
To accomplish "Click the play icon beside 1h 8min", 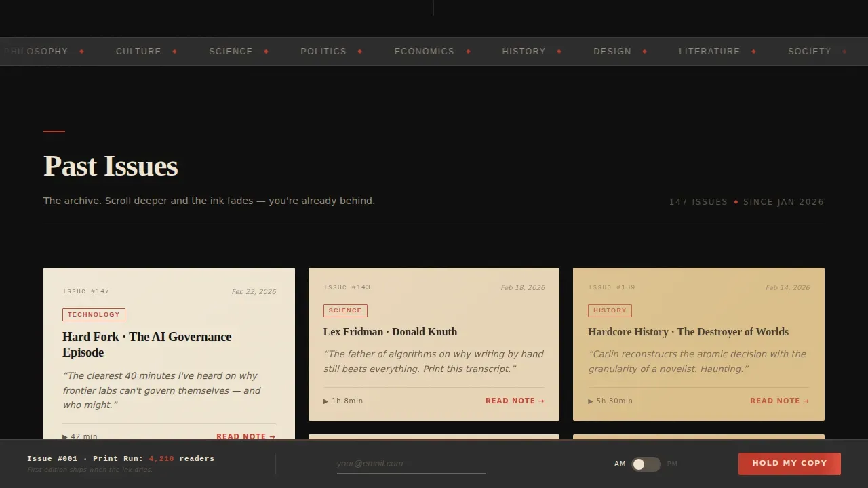I will click(x=326, y=401).
